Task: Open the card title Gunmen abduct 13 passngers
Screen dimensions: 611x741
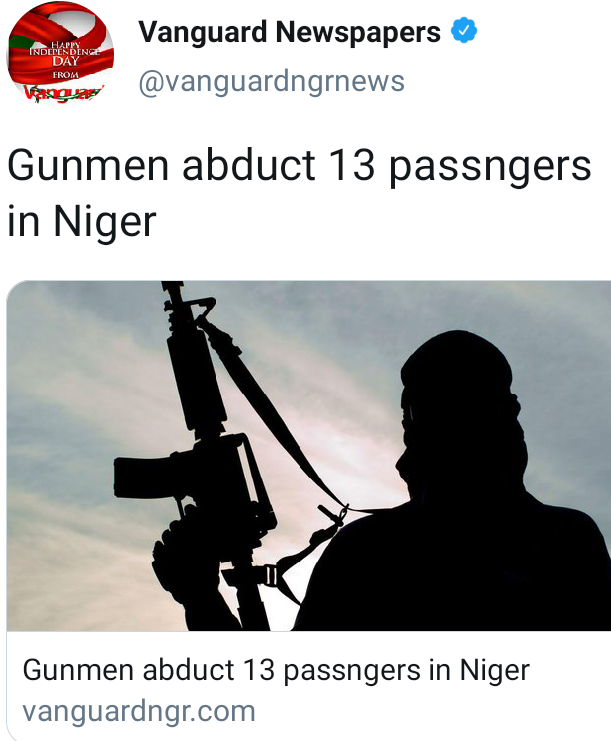Action: coord(276,671)
